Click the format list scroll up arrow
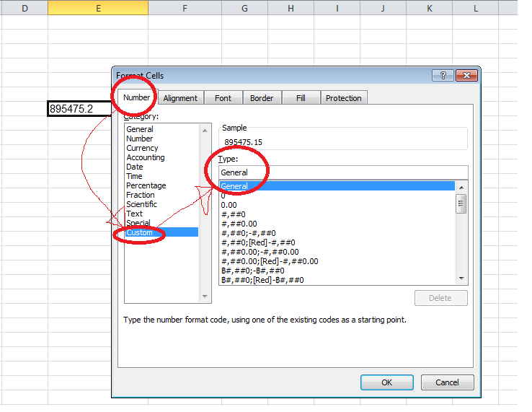This screenshot has width=532, height=412. click(461, 188)
